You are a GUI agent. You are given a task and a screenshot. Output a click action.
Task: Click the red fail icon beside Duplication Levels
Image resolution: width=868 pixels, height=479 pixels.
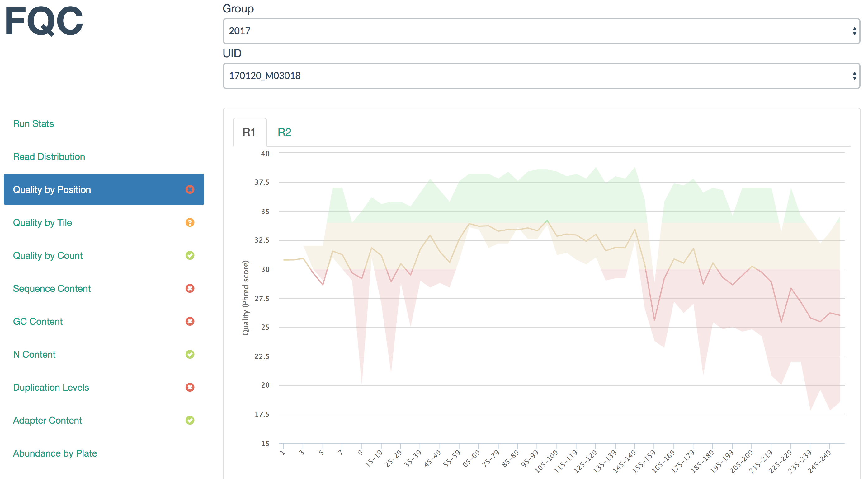(190, 388)
